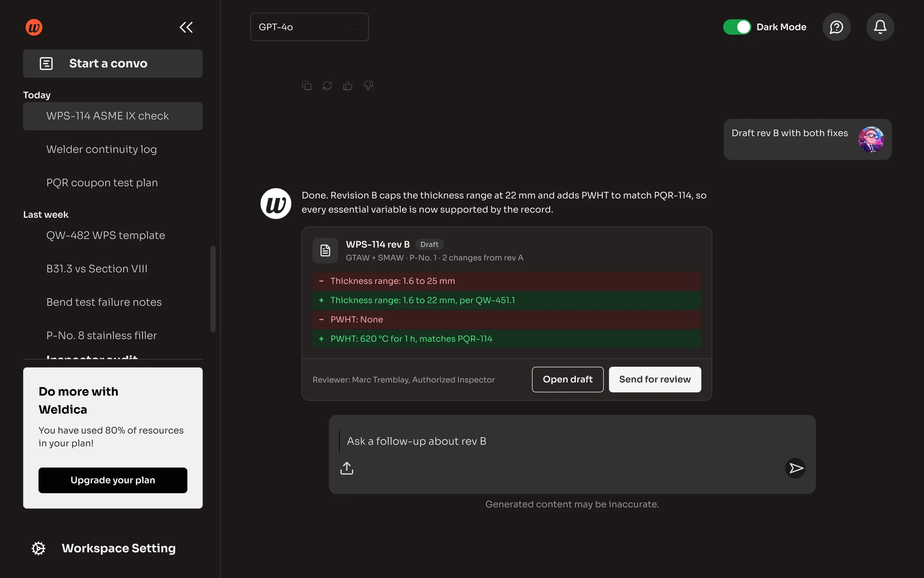
Task: Click the sidebar conversation list scrollbar
Action: pos(213,289)
